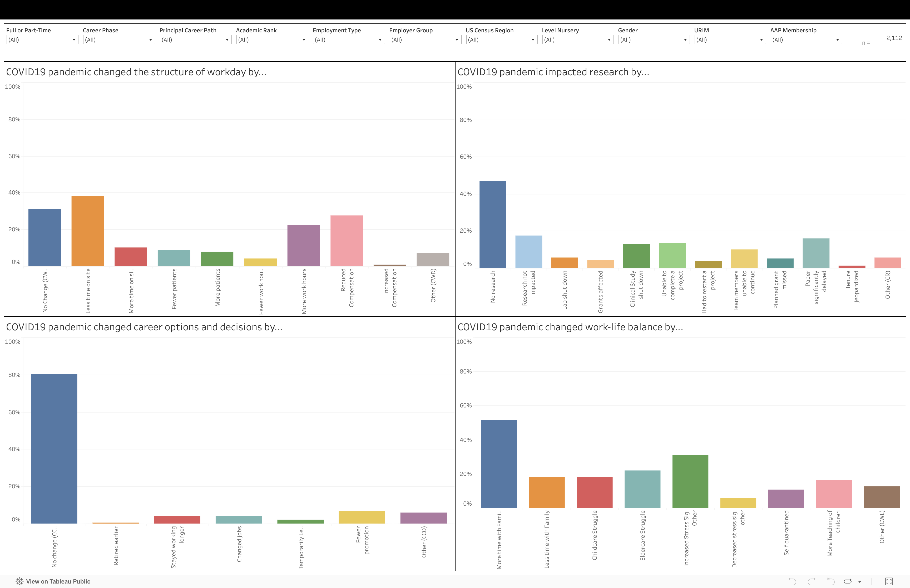Click the Increased Stress Sig. Other bar
910x588 pixels.
coord(690,481)
